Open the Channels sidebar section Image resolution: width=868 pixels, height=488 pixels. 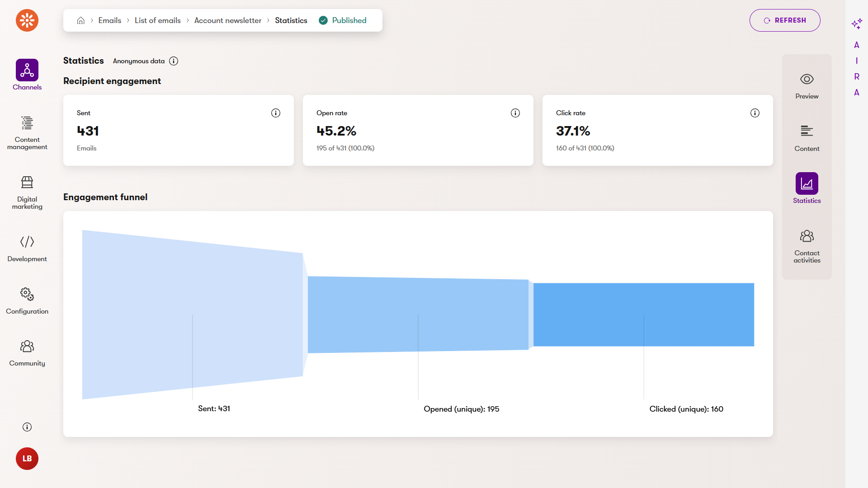[27, 75]
